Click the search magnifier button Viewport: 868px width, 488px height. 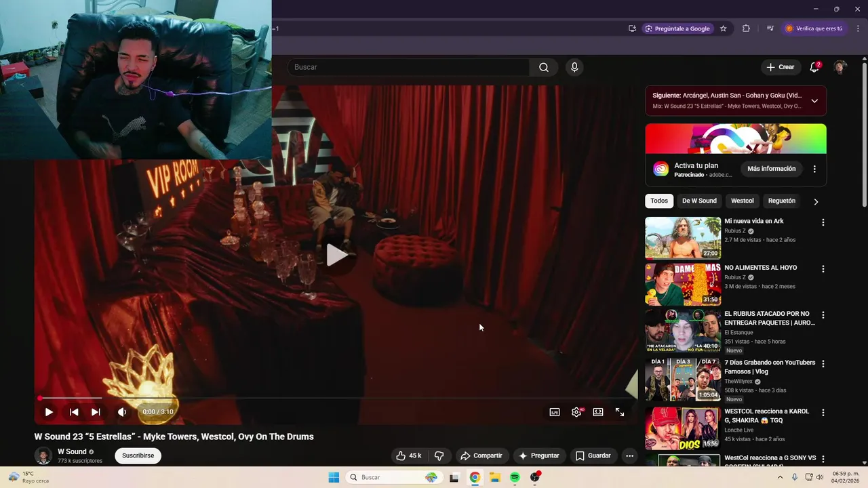coord(544,67)
